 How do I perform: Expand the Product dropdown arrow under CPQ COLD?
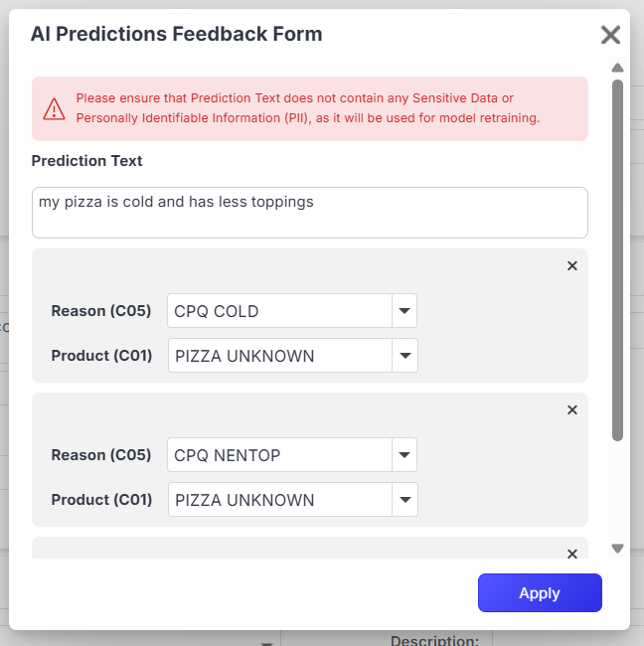pos(404,355)
